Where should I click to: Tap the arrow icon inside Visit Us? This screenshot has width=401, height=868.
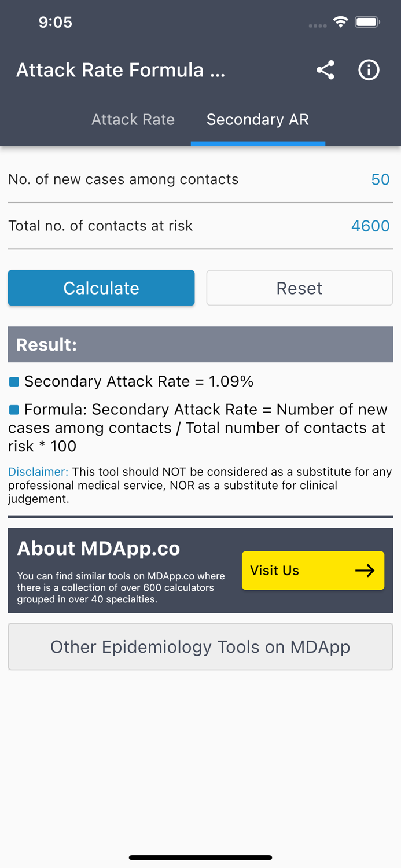[x=366, y=570]
